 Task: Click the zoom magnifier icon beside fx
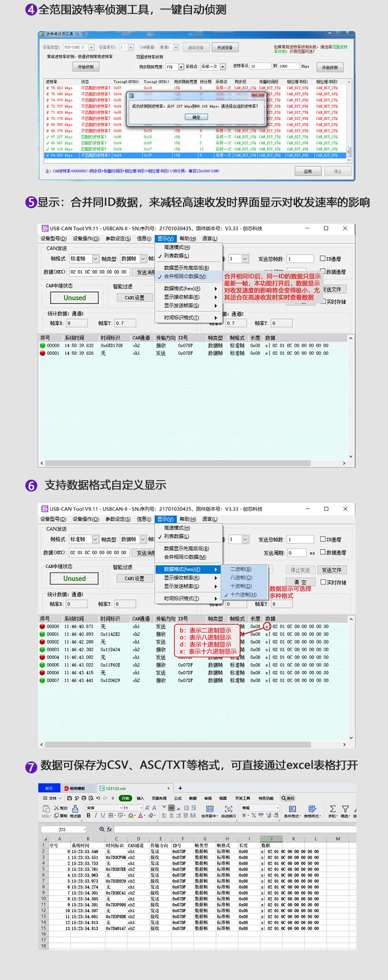(101, 829)
